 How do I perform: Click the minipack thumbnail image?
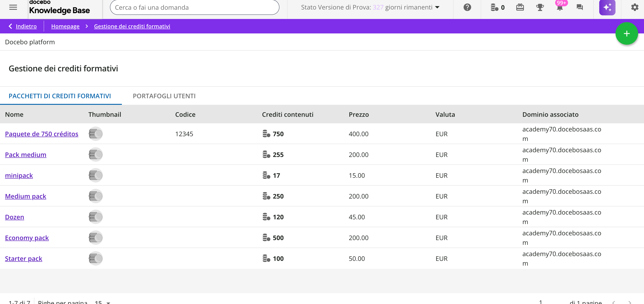coord(95,175)
